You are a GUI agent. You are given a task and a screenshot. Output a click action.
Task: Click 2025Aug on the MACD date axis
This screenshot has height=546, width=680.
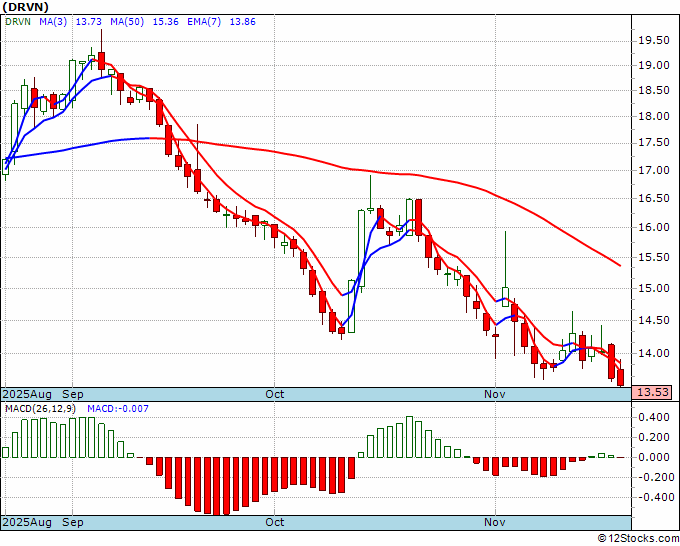click(x=27, y=522)
